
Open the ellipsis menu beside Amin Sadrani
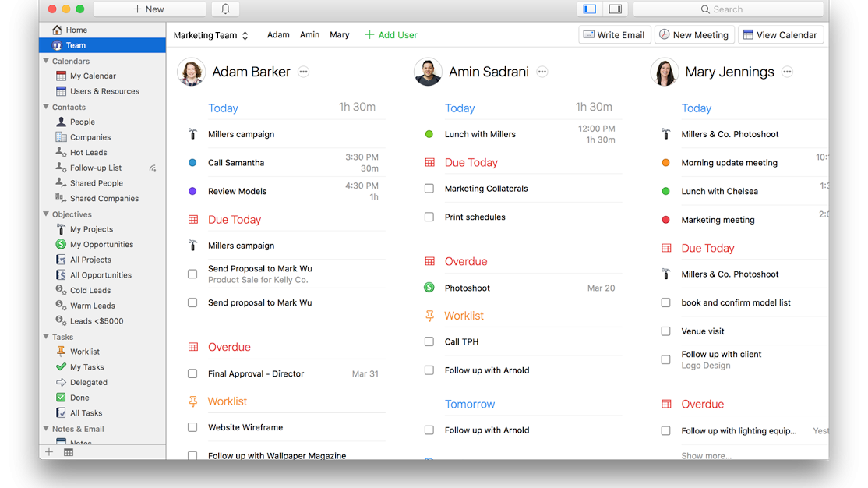tap(542, 72)
